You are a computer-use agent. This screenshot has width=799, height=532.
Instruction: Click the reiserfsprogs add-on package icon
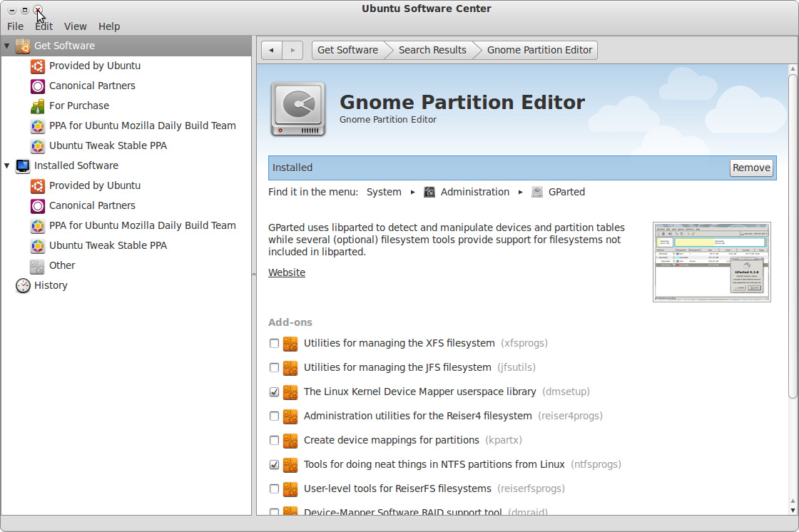290,488
